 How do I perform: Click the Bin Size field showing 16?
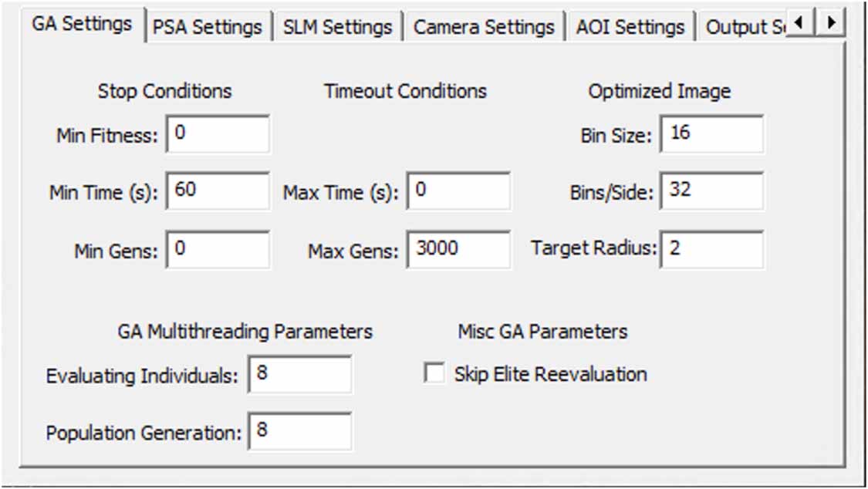click(711, 134)
